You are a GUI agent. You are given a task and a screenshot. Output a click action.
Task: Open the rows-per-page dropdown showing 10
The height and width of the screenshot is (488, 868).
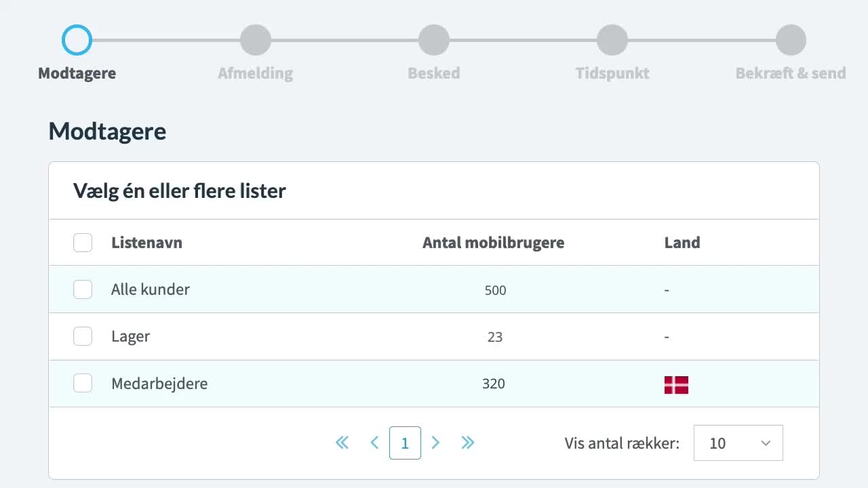click(738, 443)
